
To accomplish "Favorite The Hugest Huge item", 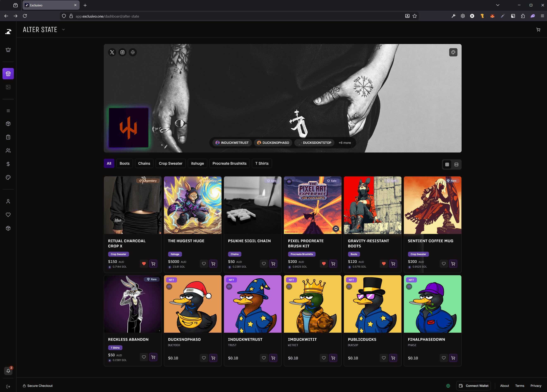I will (x=204, y=264).
